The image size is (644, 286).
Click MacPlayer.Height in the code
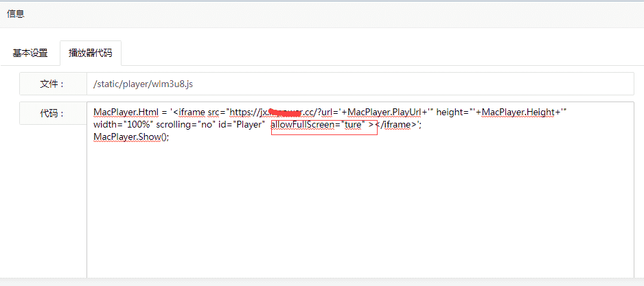click(x=518, y=112)
